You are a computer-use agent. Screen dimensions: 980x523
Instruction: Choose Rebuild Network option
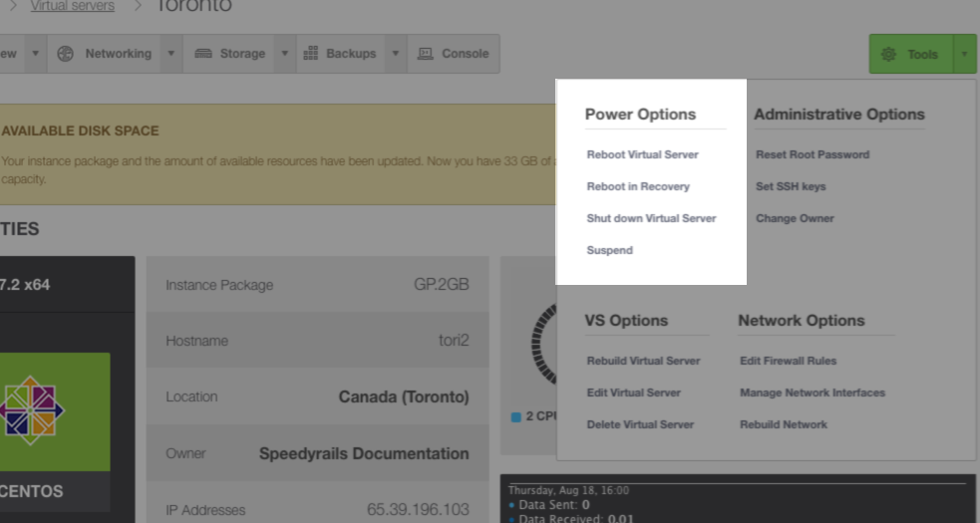tap(784, 425)
